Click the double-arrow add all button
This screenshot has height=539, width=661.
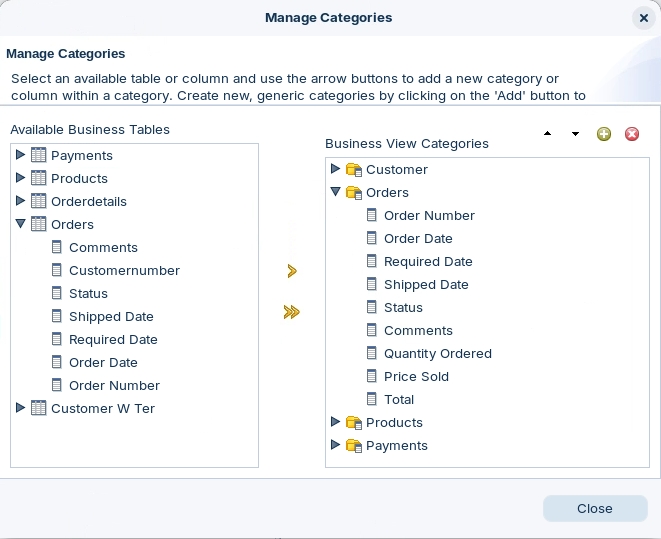292,312
